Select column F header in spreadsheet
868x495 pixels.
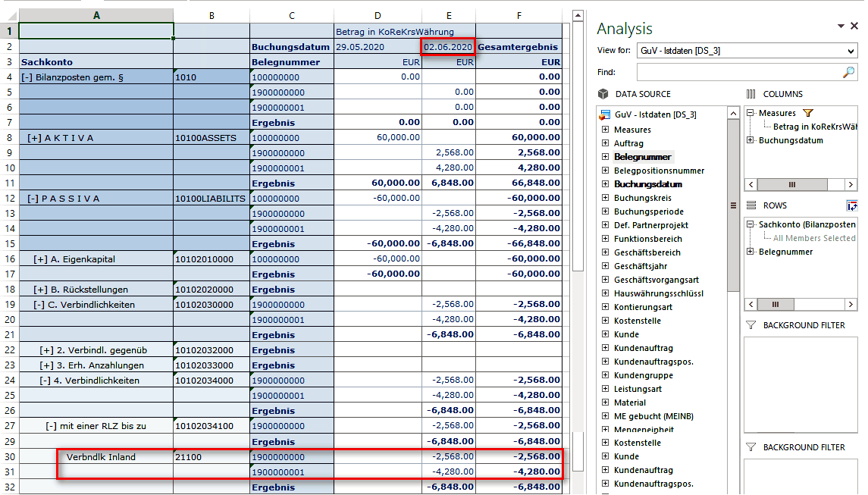click(x=519, y=15)
